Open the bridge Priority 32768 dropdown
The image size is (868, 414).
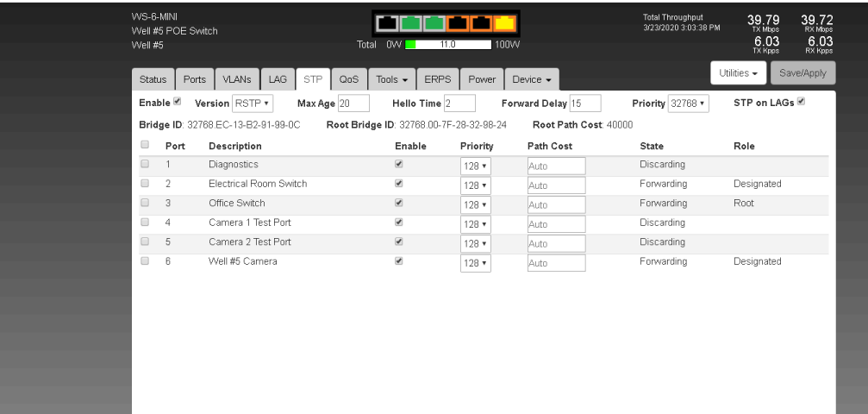tap(687, 103)
